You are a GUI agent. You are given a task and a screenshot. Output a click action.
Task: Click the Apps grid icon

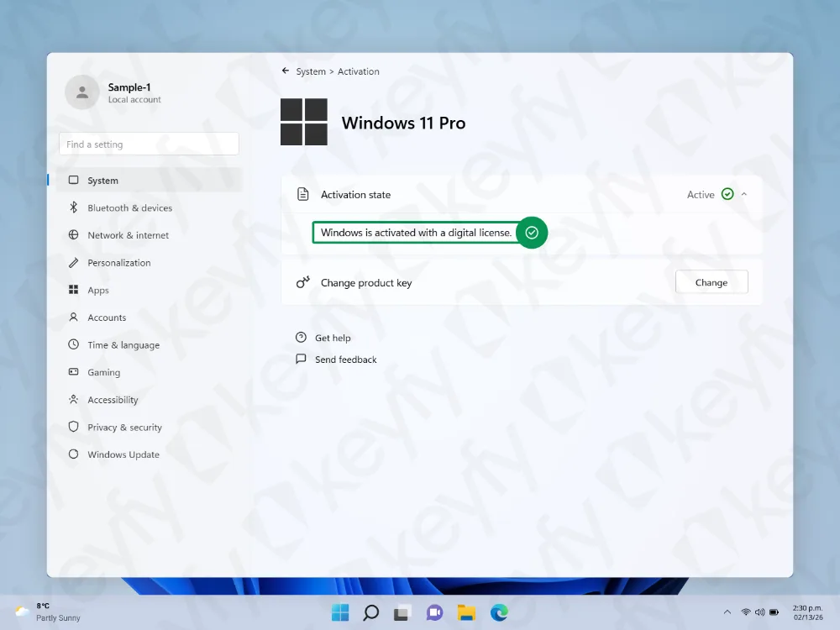(x=73, y=289)
